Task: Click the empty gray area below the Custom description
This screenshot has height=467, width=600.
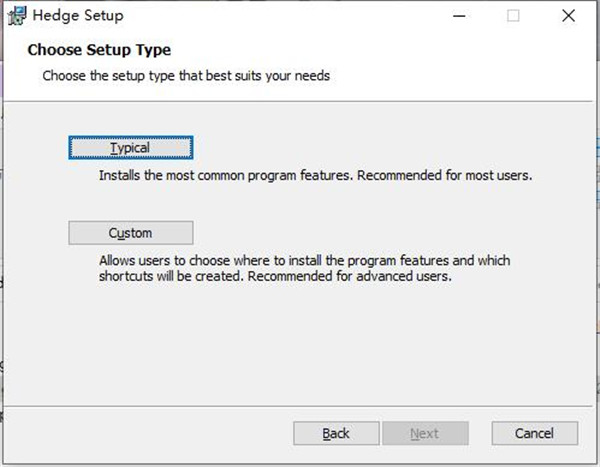Action: coord(298,345)
